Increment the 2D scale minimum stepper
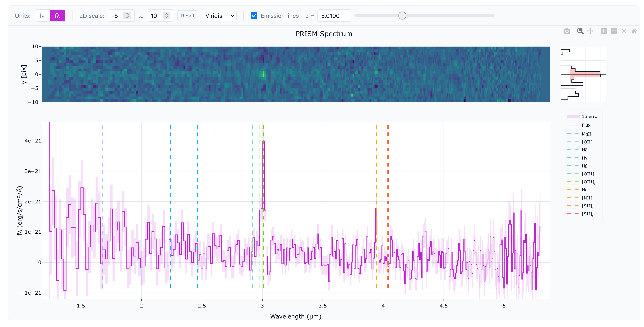This screenshot has width=644, height=327. (x=127, y=13)
